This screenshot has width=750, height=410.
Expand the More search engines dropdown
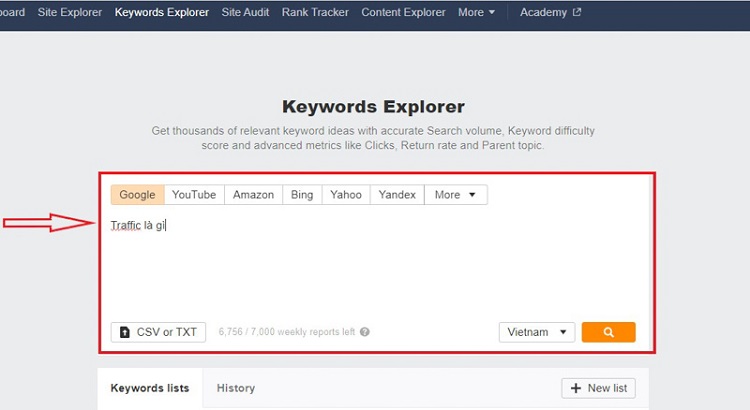[455, 195]
